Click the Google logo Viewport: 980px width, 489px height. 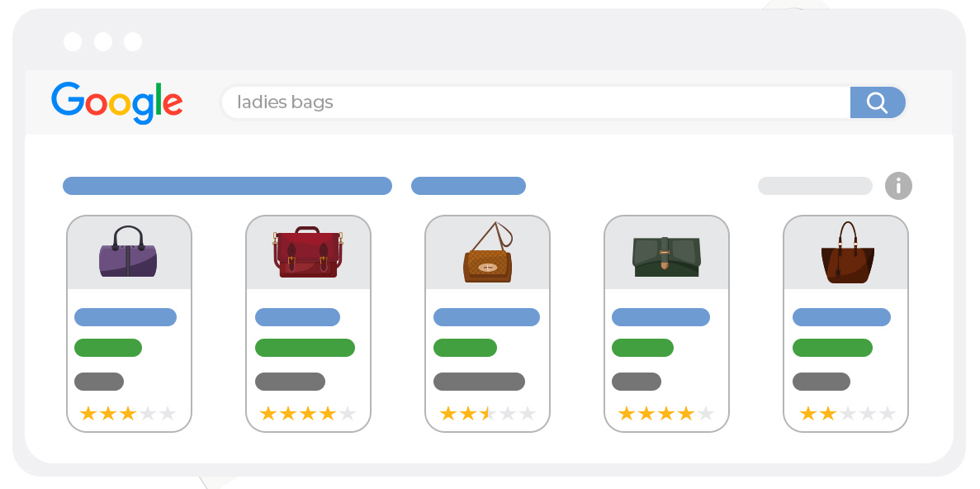tap(116, 102)
